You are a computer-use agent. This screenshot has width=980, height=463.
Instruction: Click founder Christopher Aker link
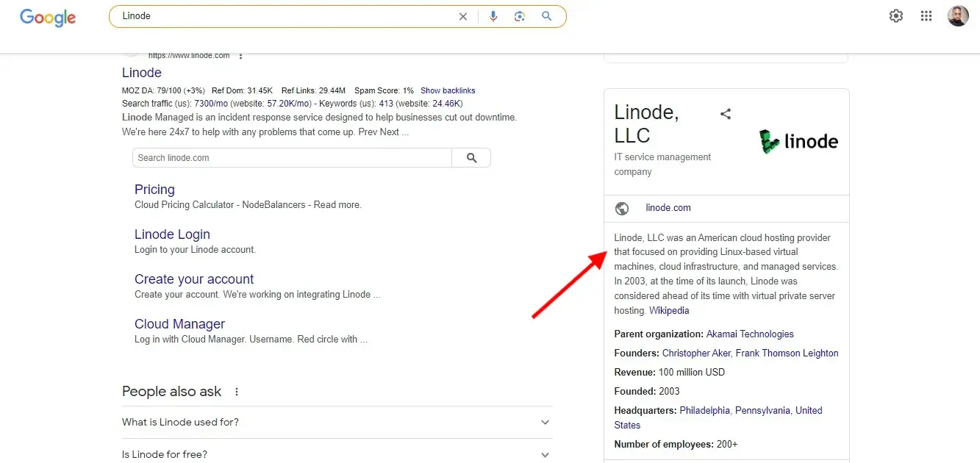tap(696, 353)
